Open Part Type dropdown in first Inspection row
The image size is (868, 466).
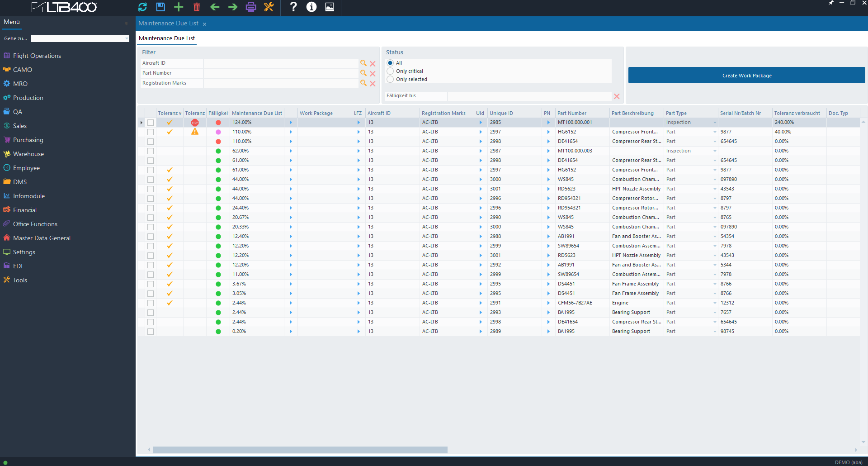tap(714, 123)
